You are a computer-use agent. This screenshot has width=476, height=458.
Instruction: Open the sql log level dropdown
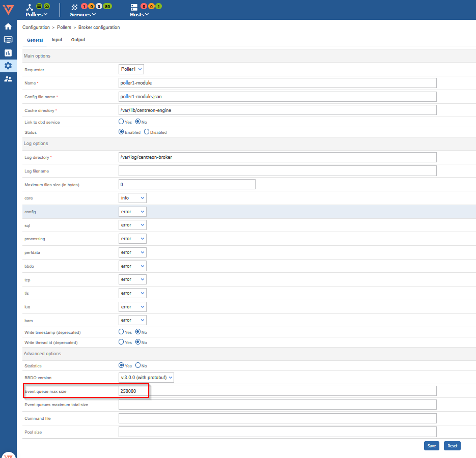pos(132,225)
